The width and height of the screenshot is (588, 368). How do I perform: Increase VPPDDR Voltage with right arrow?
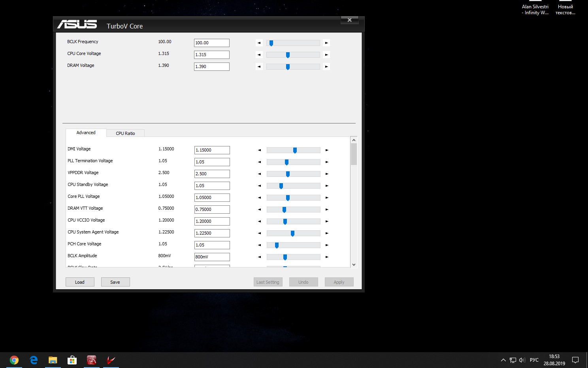(x=327, y=174)
